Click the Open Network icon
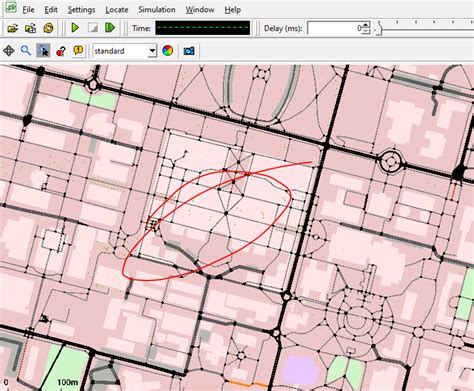This screenshot has width=474, height=391. click(x=30, y=28)
